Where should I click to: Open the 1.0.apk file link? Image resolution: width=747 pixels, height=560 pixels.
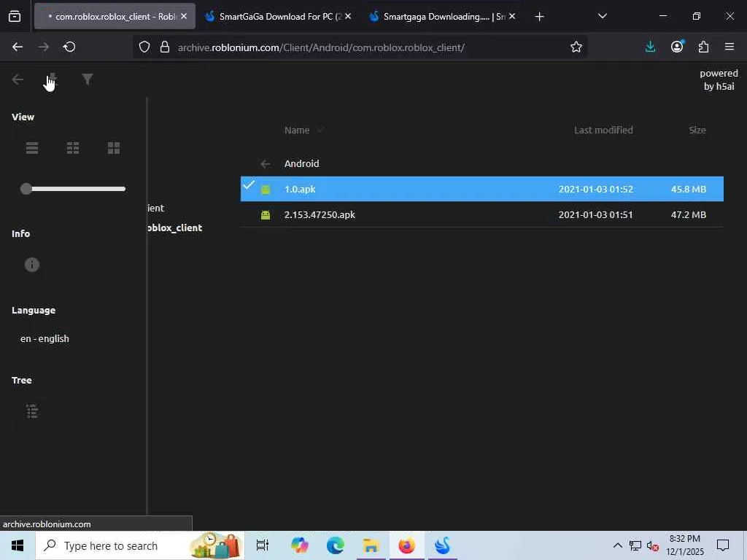300,189
